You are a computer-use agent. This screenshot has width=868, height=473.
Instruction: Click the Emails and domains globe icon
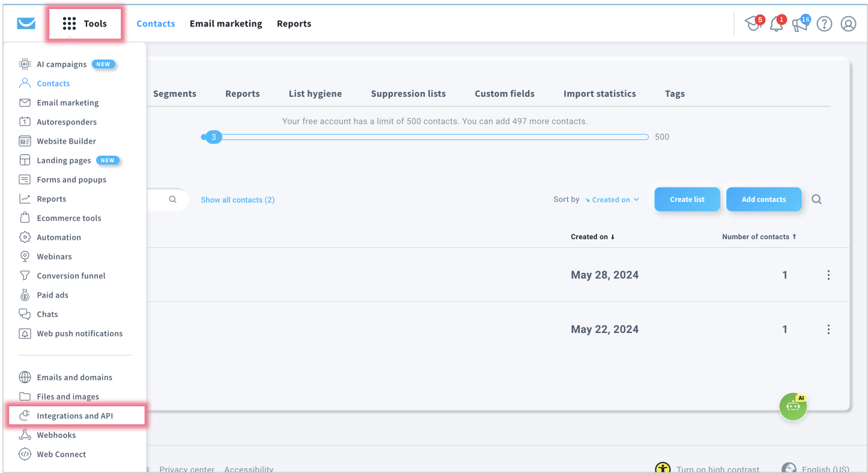pyautogui.click(x=25, y=377)
